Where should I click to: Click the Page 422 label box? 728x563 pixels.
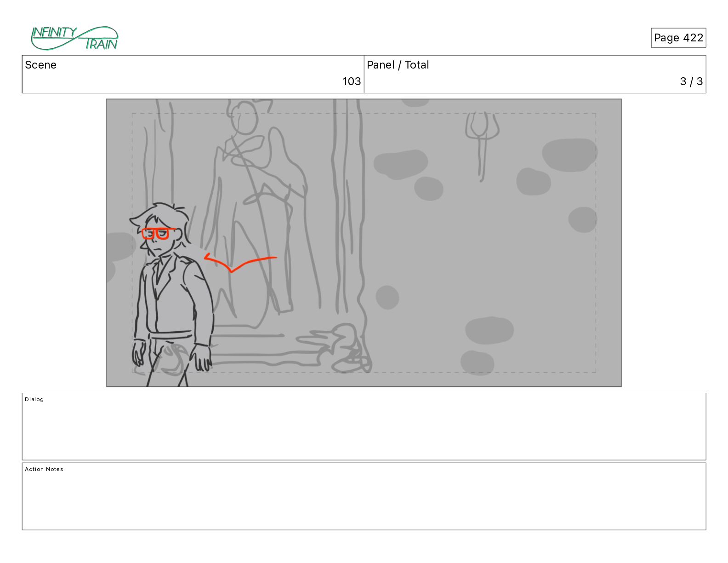coord(678,38)
